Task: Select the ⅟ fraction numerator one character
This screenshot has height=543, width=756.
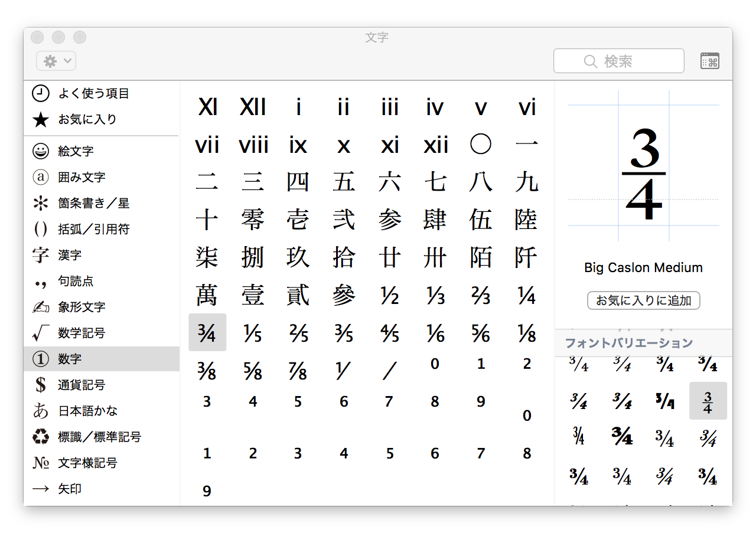Action: click(344, 372)
